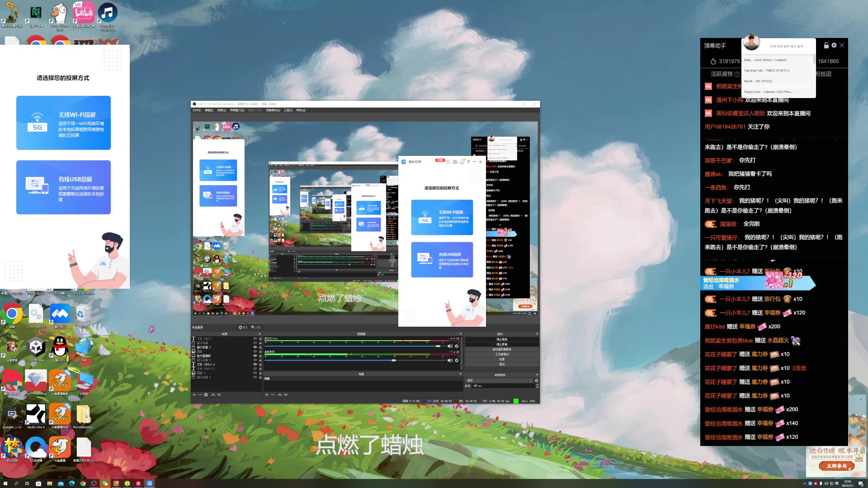Toggle the lock for 文本 (GDI+) 4 source
Screen dimensions: 868x488
[260, 364]
